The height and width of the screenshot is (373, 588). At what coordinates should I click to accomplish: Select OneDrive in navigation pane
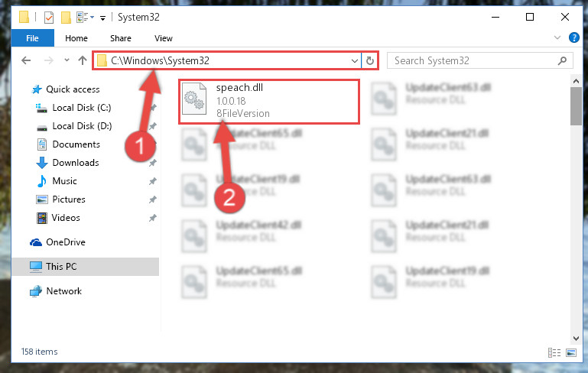tap(66, 242)
